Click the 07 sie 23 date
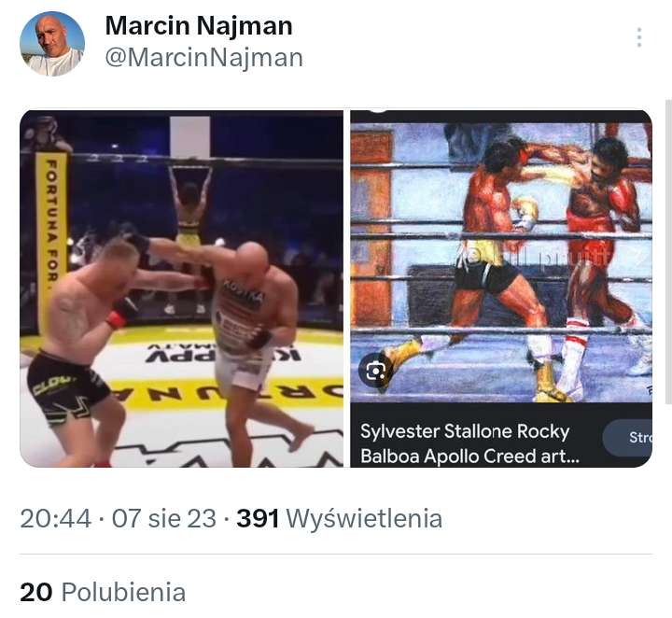This screenshot has height=618, width=672. pyautogui.click(x=164, y=518)
